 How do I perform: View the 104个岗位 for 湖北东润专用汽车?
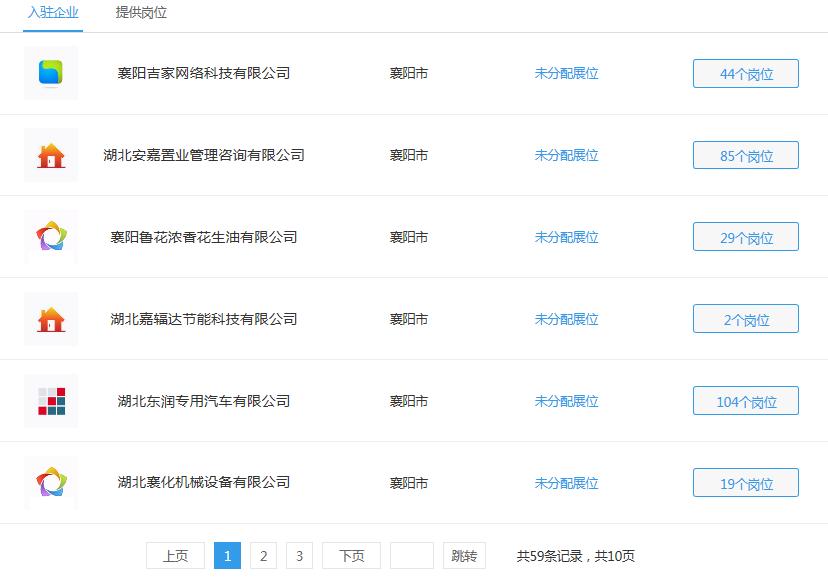tap(745, 400)
